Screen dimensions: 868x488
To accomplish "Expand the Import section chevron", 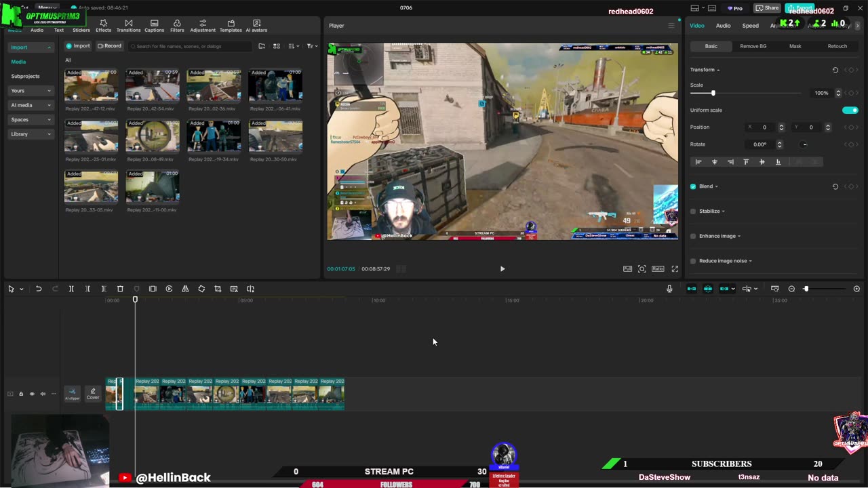I will pyautogui.click(x=49, y=47).
